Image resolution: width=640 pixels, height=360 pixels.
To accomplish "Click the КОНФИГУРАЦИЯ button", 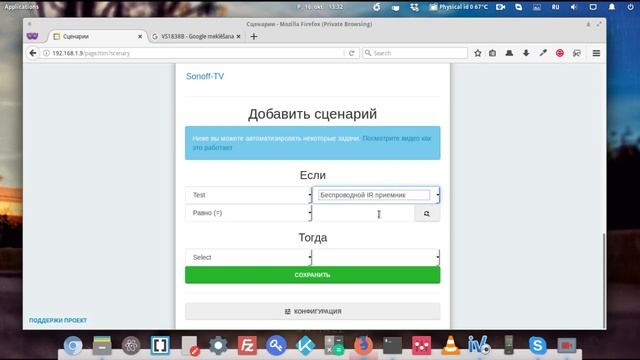I will [x=313, y=311].
